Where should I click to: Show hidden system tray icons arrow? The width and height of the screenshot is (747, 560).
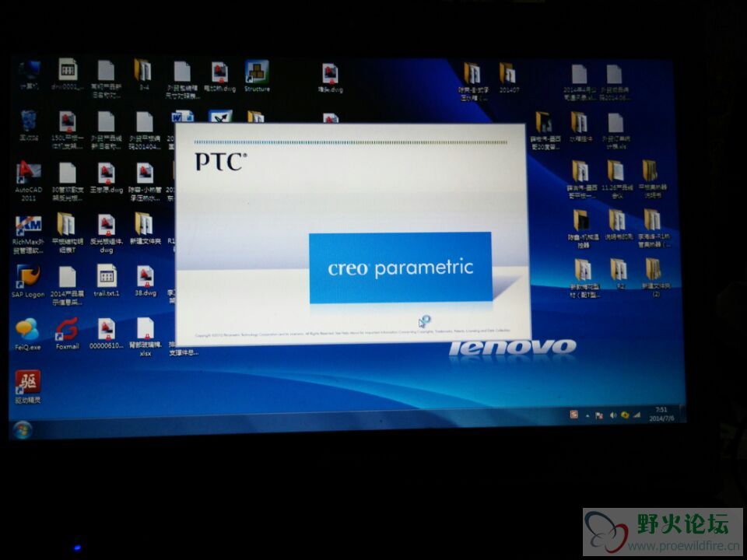coord(587,415)
